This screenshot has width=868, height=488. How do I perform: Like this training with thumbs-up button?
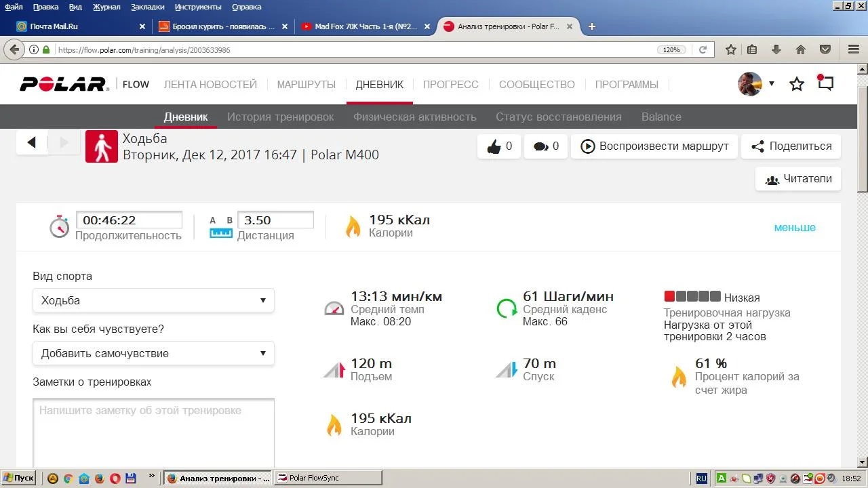point(499,146)
